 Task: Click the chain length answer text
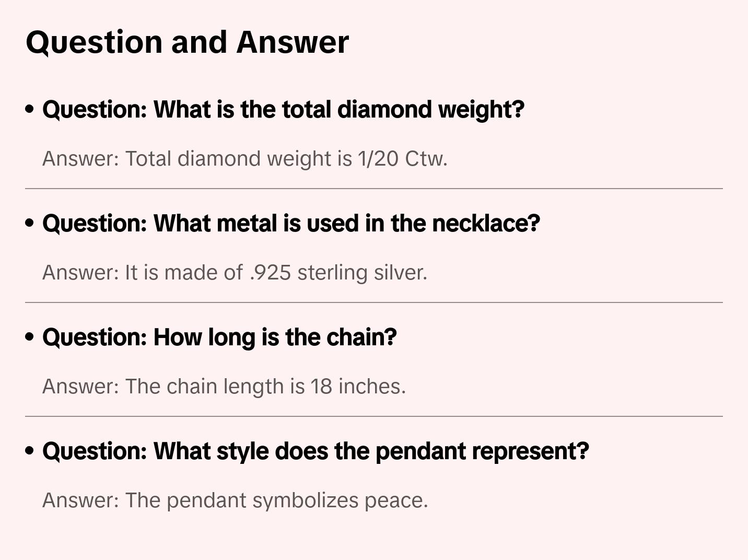tap(224, 387)
